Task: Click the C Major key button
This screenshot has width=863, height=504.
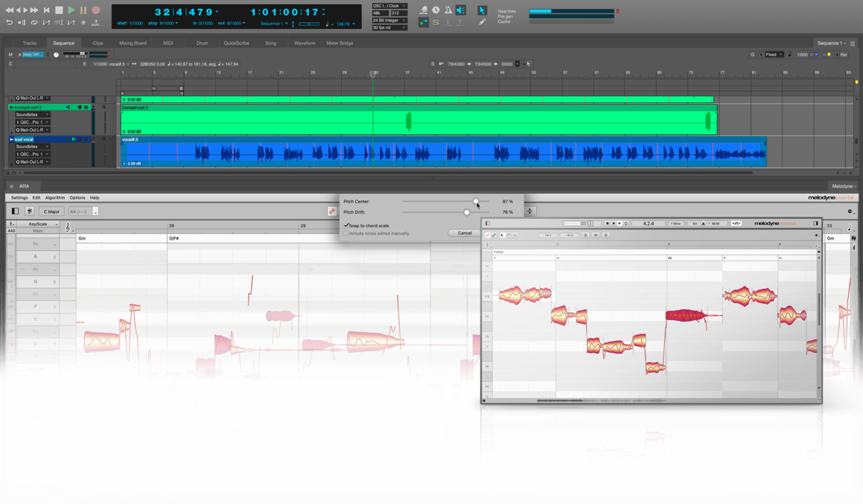Action: (x=51, y=211)
